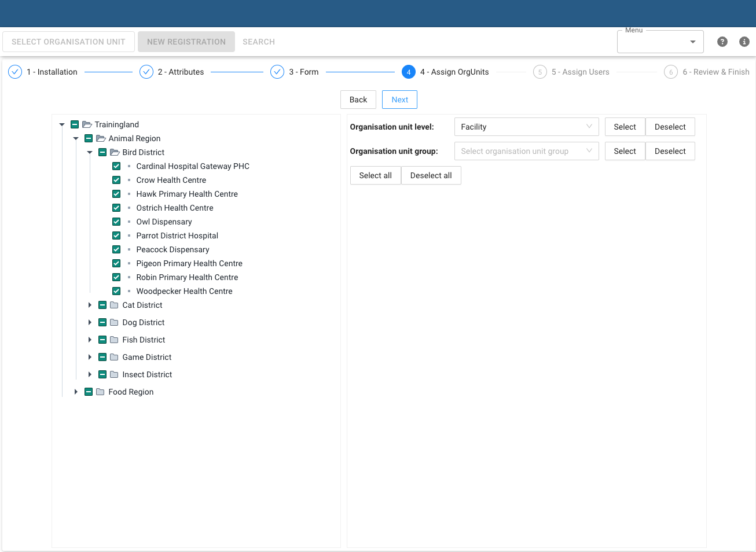Proceed with the Next button
756x552 pixels.
coord(399,100)
